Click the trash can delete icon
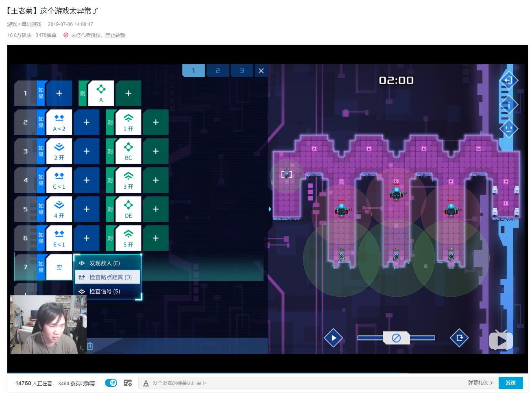This screenshot has width=532, height=393. 90,346
